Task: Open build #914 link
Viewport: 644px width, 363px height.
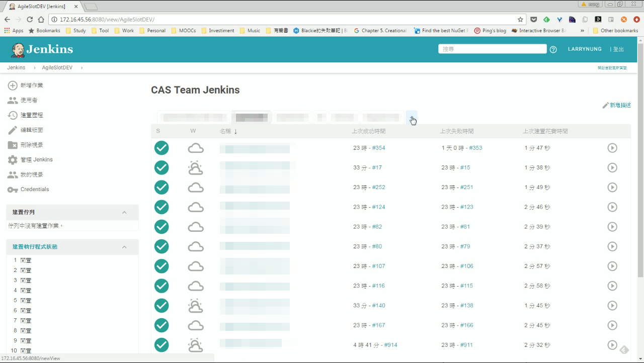Action: tap(391, 345)
